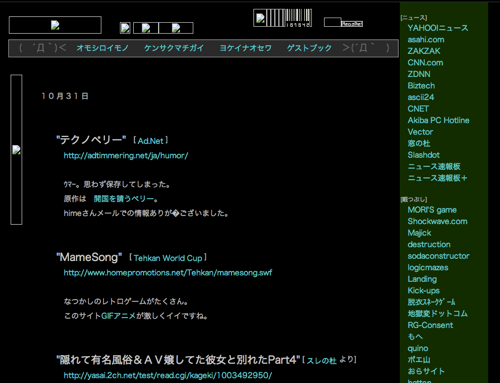The height and width of the screenshot is (383, 500).
Task: Open the Landing sidebar link
Action: point(422,279)
